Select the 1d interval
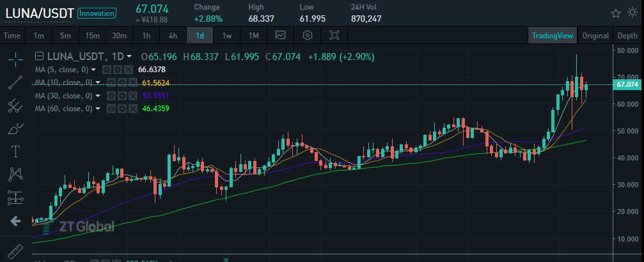Screen dimensions: 644x262 pyautogui.click(x=200, y=36)
